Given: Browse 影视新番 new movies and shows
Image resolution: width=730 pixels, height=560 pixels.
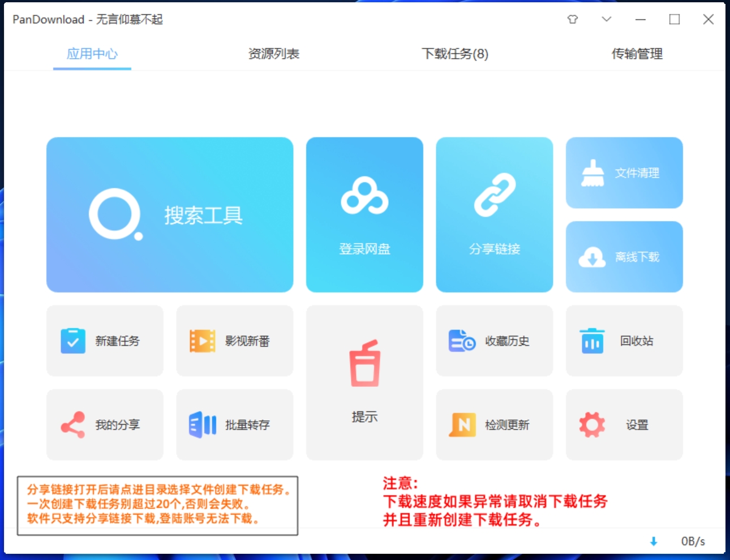Looking at the screenshot, I should [x=234, y=341].
